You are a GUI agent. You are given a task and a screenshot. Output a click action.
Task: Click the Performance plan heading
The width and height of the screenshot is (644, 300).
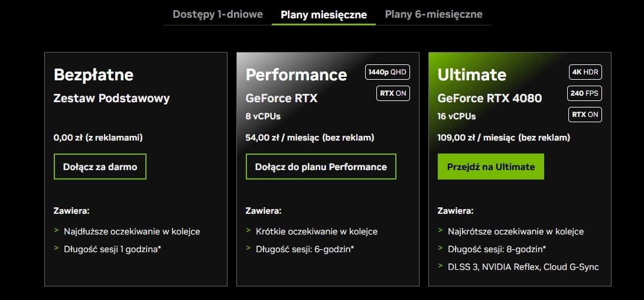pos(296,75)
